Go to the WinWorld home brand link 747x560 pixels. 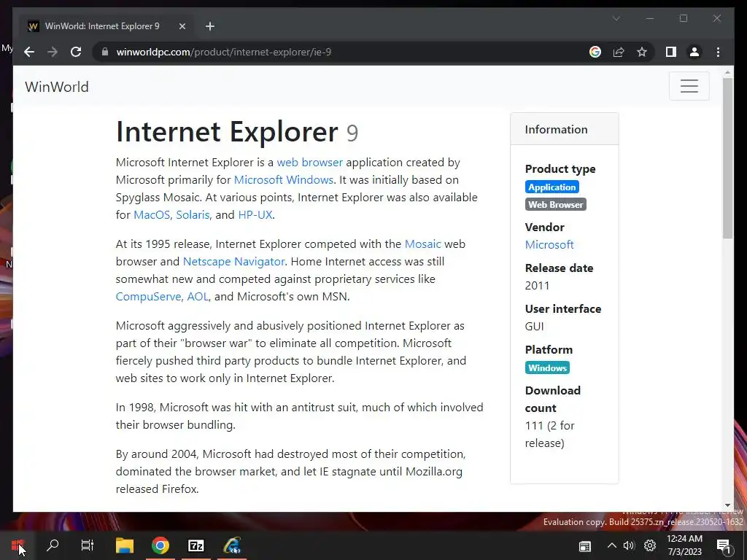tap(57, 87)
